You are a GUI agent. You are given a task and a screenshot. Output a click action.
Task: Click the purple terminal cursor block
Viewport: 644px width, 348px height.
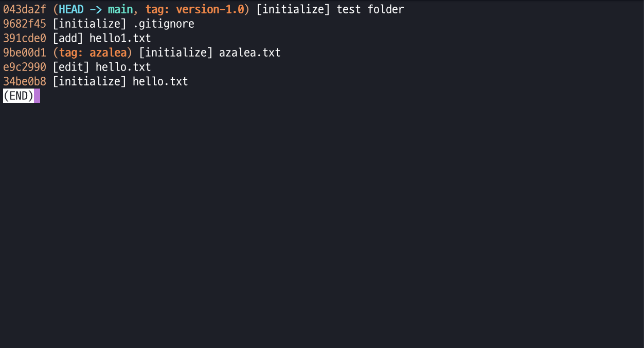[37, 96]
